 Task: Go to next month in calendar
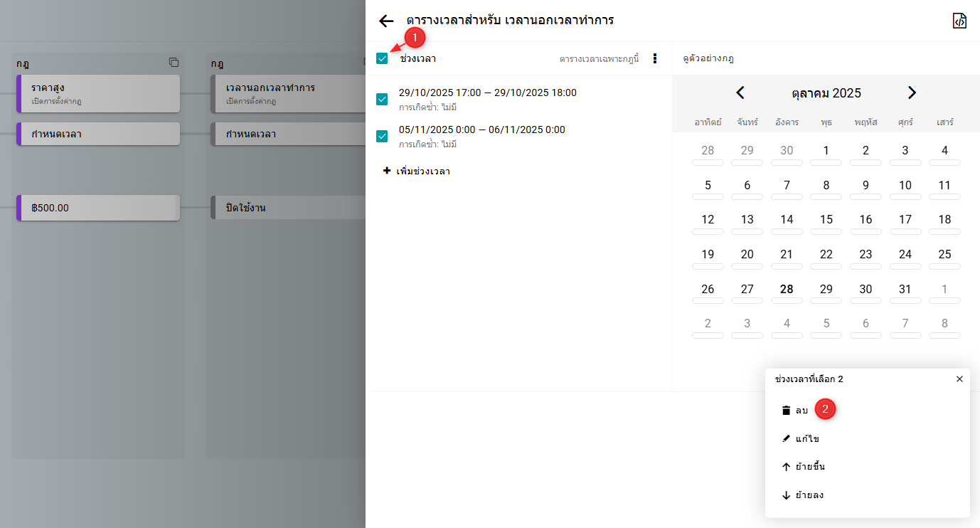coord(912,93)
